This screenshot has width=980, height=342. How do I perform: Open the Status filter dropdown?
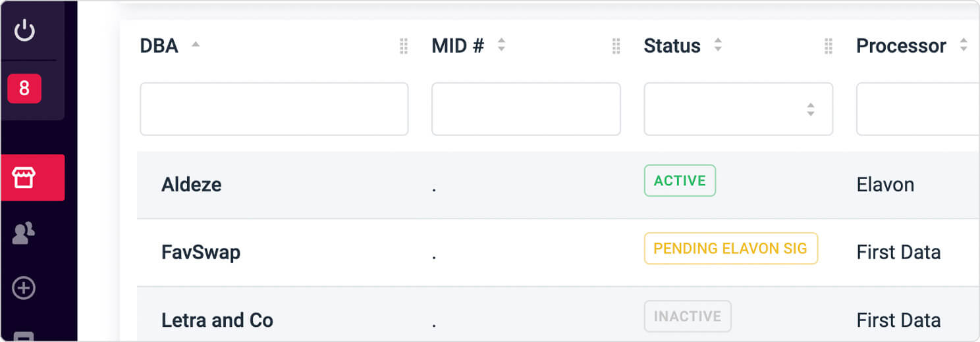[x=738, y=109]
